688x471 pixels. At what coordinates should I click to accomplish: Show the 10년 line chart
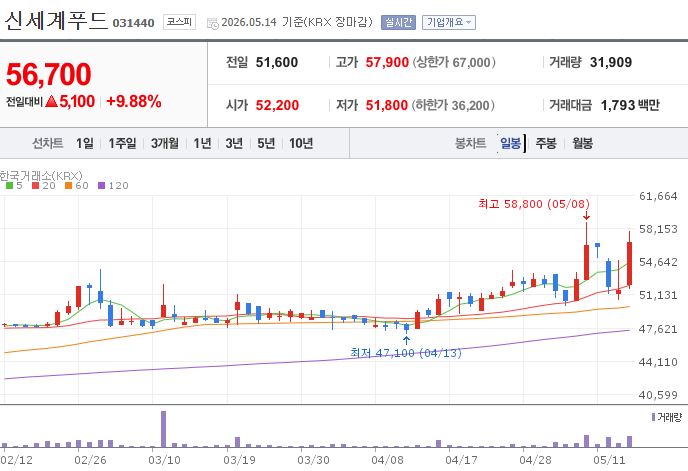[x=301, y=143]
